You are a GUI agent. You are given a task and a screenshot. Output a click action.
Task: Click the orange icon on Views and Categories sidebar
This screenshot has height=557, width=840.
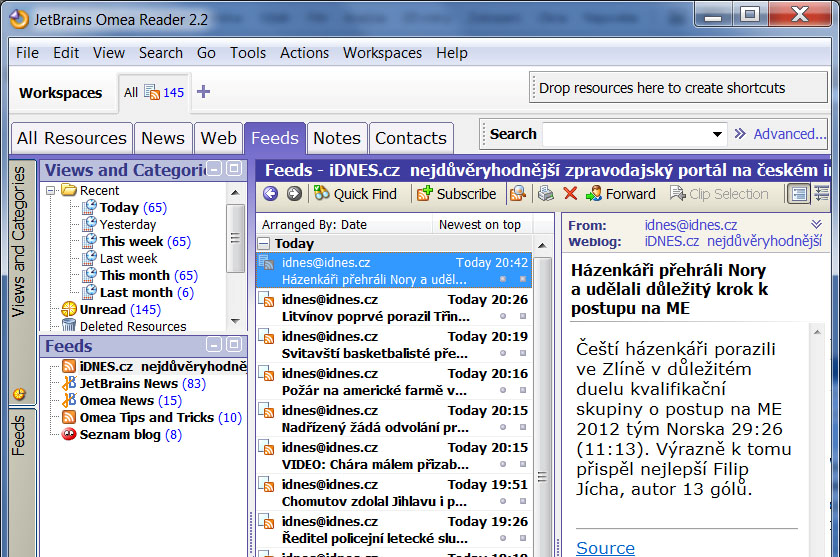click(x=19, y=394)
